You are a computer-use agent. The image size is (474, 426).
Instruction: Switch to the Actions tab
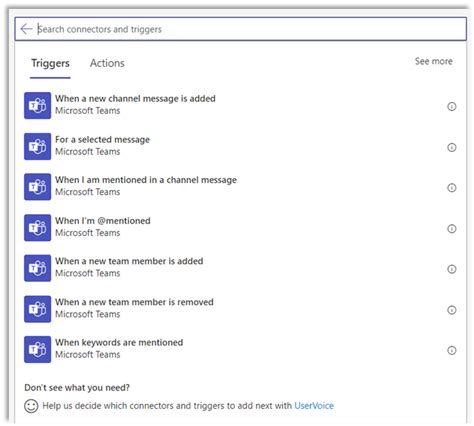[x=107, y=63]
